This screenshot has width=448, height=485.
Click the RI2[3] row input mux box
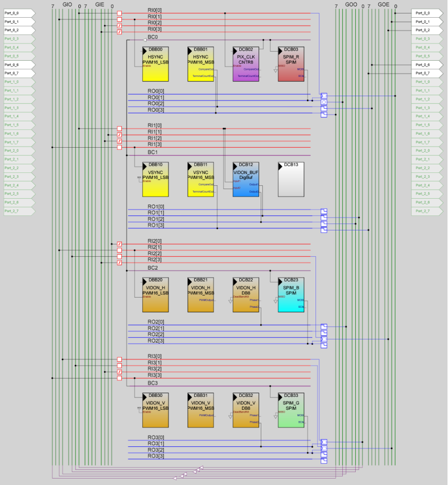(120, 263)
